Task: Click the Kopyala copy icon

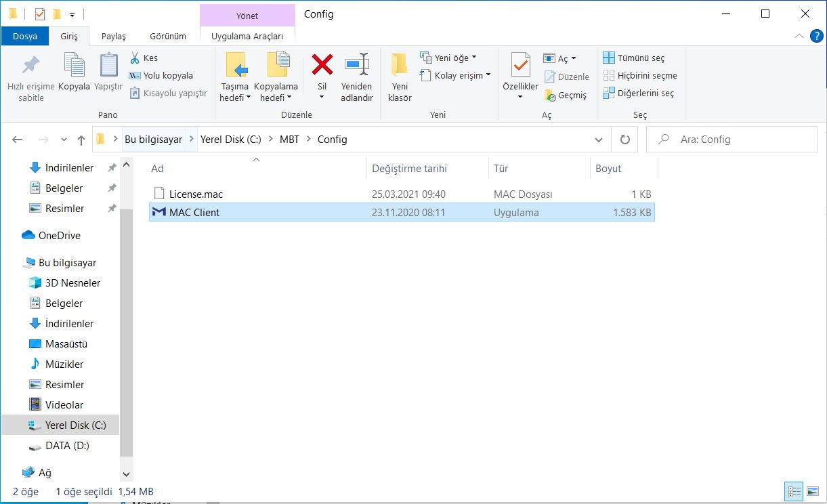Action: point(74,65)
